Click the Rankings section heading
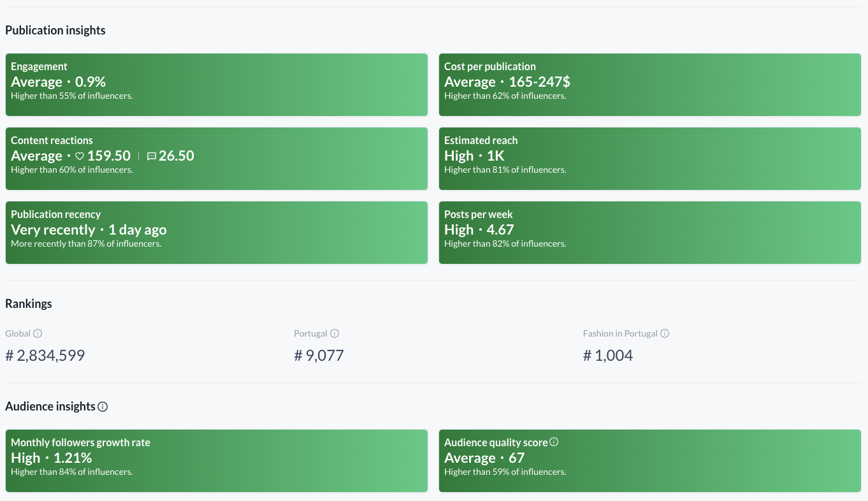 click(x=29, y=304)
